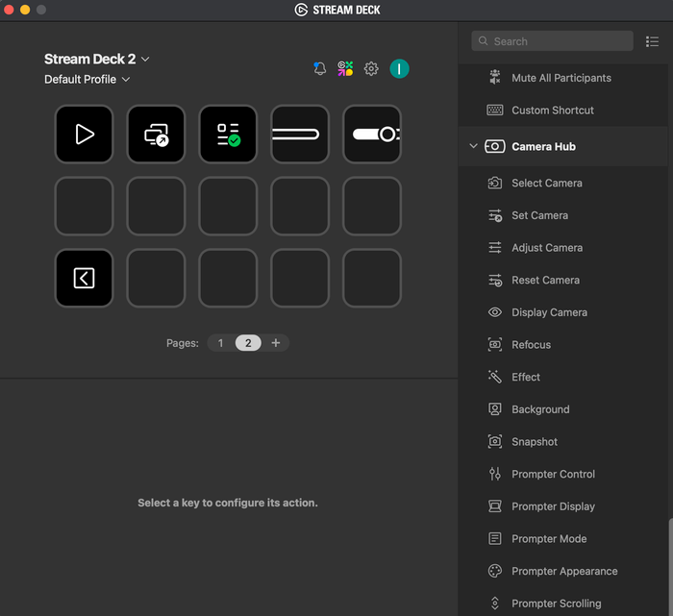Select the toggle-switch style key on deck
The width and height of the screenshot is (673, 616).
click(x=372, y=135)
